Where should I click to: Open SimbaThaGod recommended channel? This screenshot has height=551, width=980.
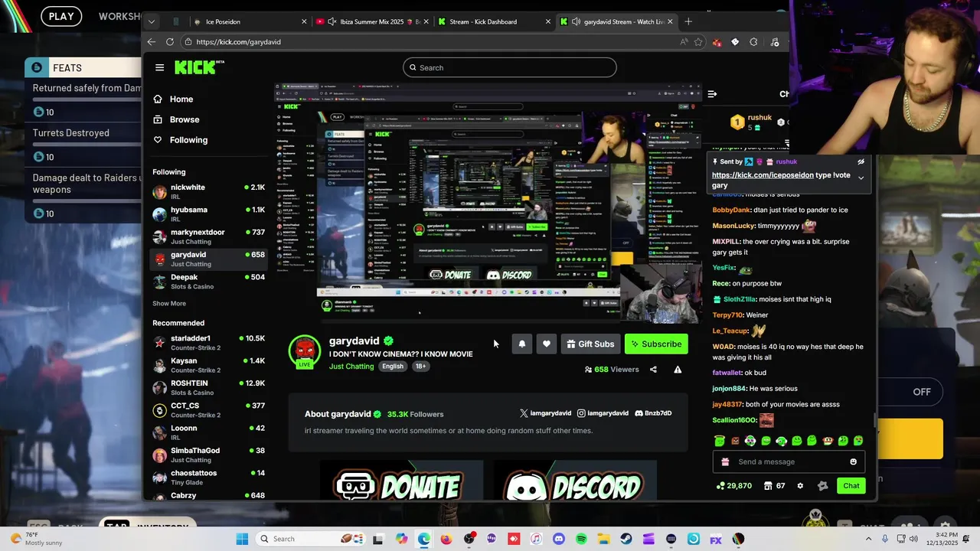coord(208,455)
